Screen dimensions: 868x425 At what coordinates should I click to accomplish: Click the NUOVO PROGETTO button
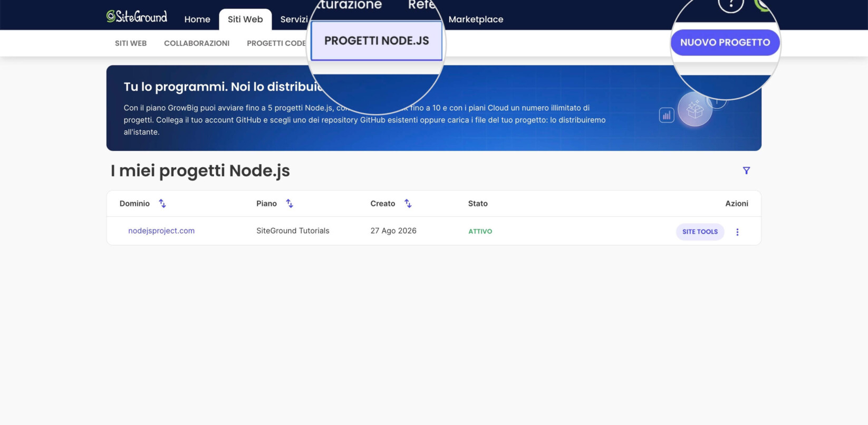click(x=725, y=42)
